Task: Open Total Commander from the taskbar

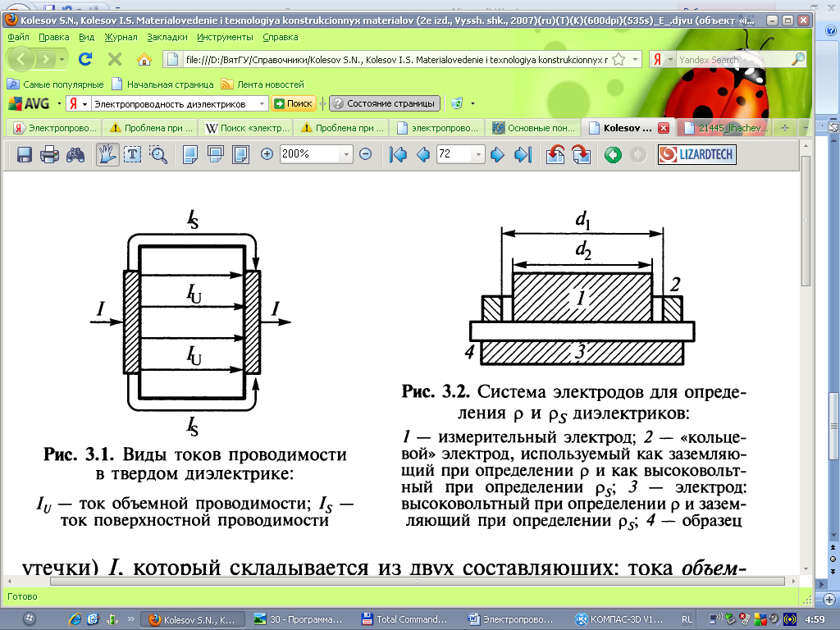Action: click(x=404, y=619)
